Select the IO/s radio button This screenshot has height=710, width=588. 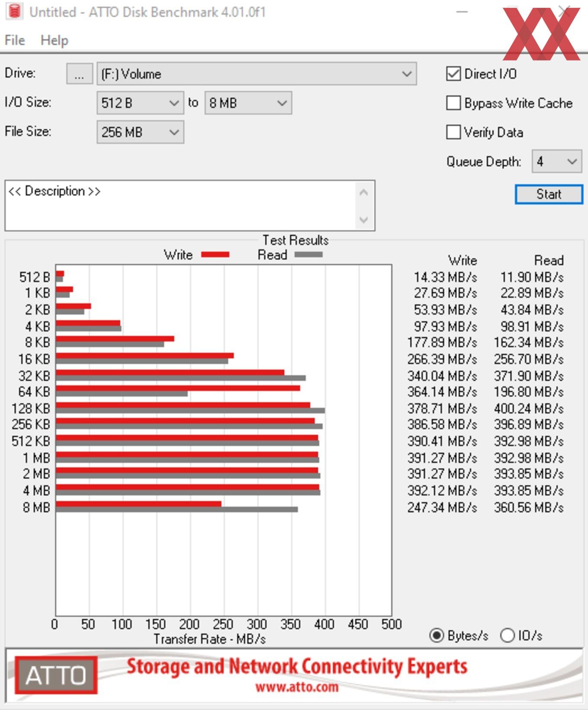pyautogui.click(x=507, y=636)
